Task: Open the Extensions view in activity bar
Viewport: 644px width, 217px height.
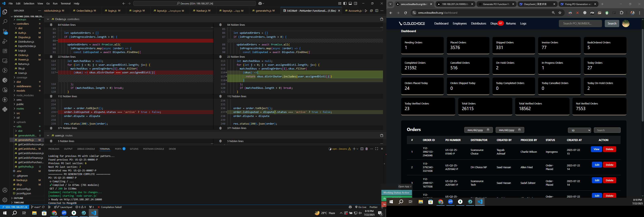Action: 5,51
